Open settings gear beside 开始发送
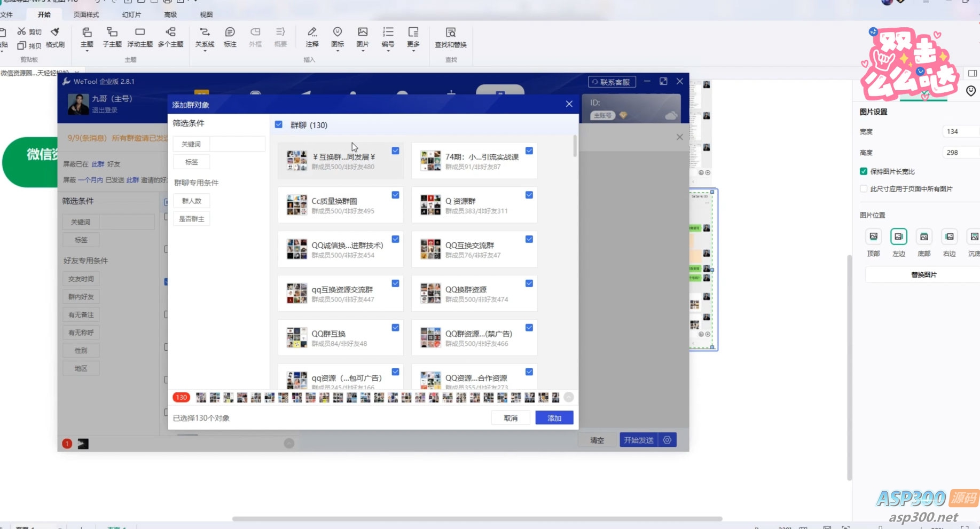This screenshot has height=529, width=980. (667, 440)
